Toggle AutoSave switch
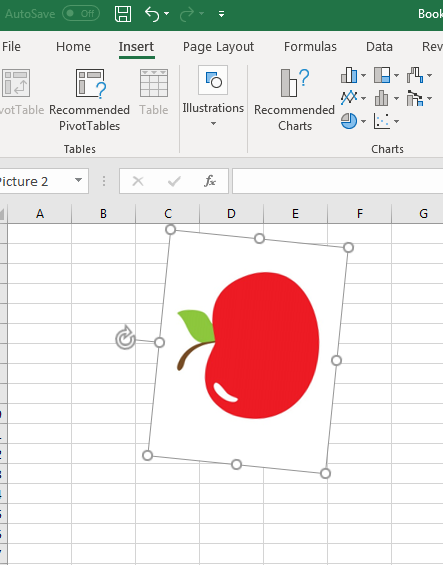This screenshot has height=565, width=443. coord(81,14)
